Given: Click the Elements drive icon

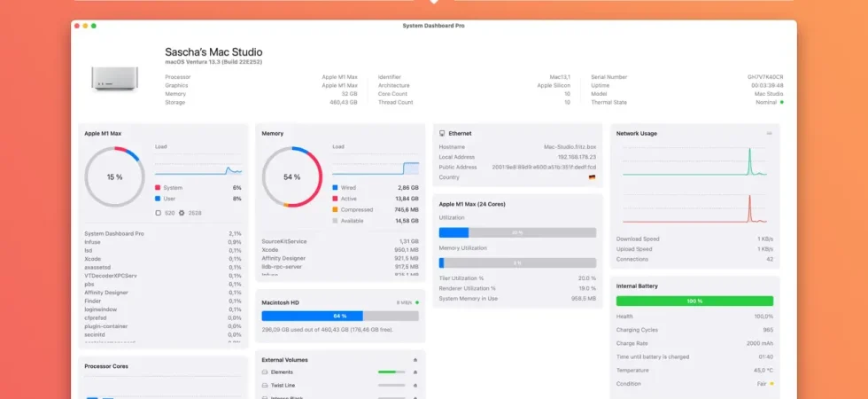Looking at the screenshot, I should point(265,372).
